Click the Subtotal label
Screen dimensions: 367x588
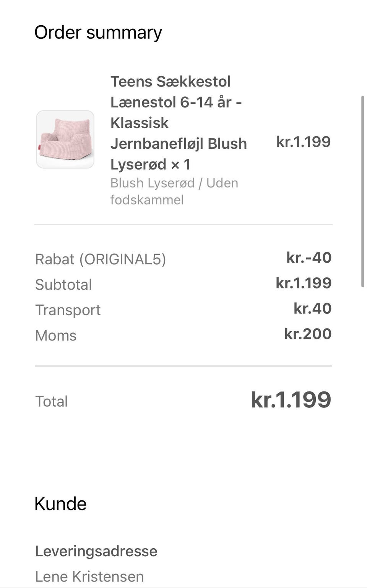63,285
